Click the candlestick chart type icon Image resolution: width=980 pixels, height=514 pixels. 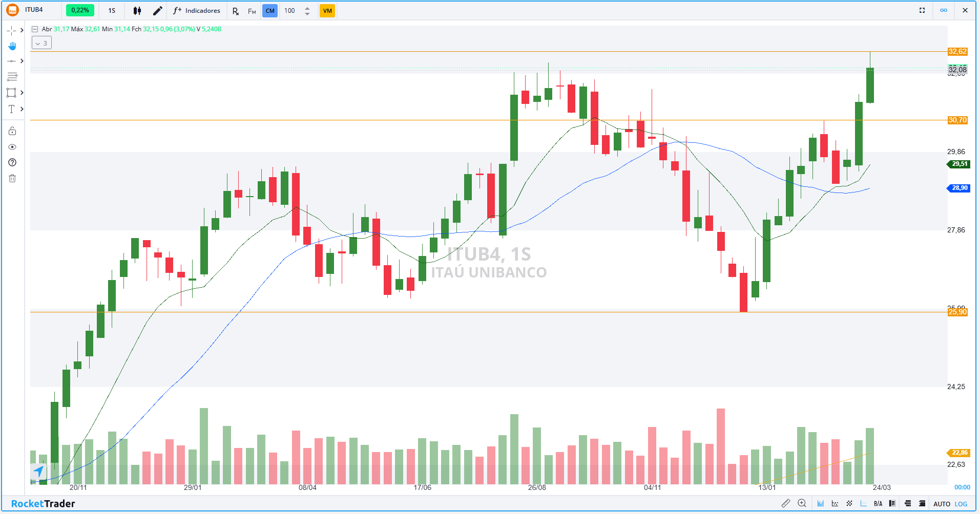pyautogui.click(x=137, y=10)
